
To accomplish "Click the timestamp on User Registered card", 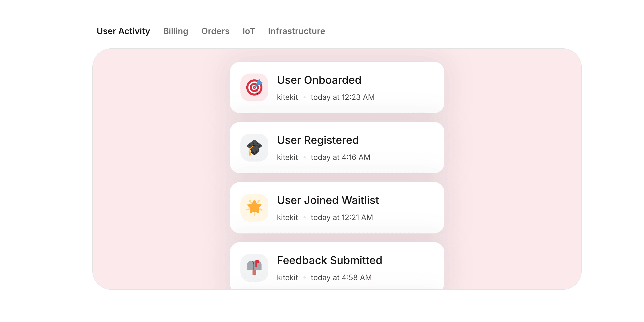I will [340, 157].
